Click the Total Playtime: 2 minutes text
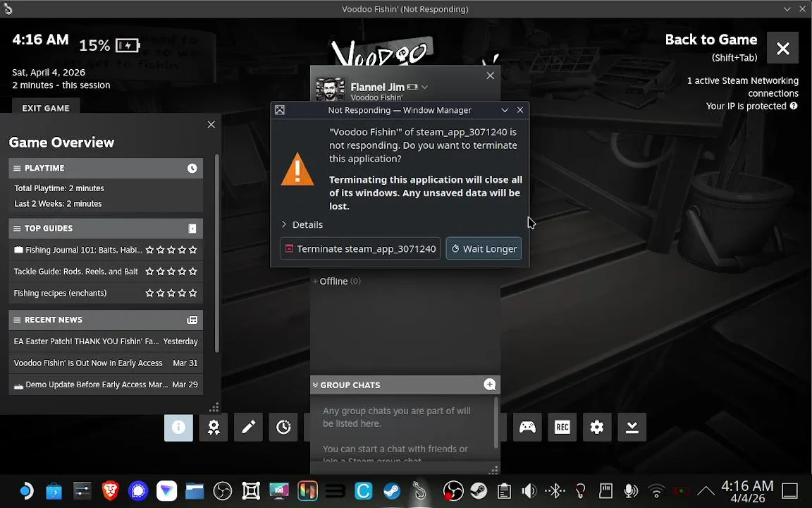The height and width of the screenshot is (508, 812). (59, 188)
